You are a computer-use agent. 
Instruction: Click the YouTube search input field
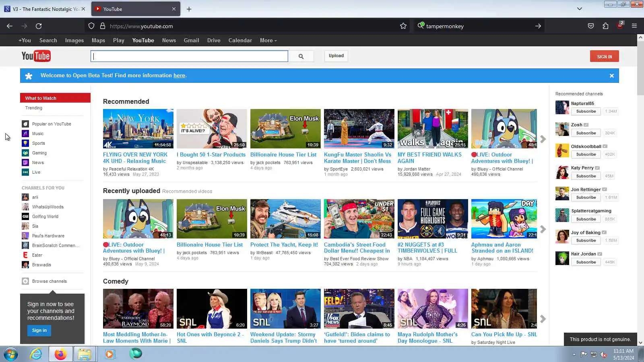[189, 56]
